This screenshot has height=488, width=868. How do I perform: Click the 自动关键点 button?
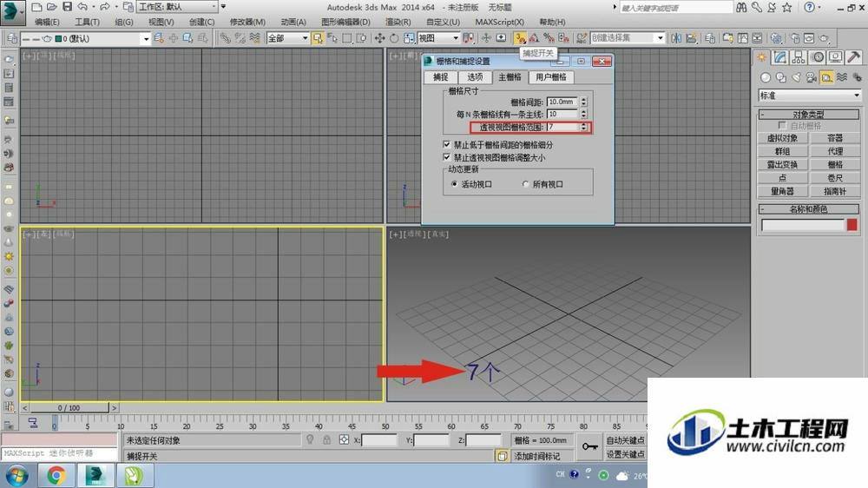626,440
